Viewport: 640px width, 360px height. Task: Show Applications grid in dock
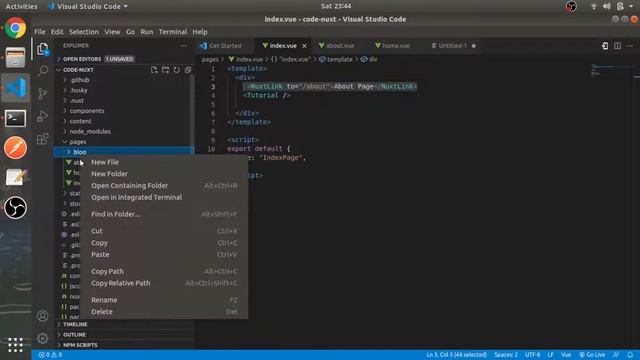[16, 345]
